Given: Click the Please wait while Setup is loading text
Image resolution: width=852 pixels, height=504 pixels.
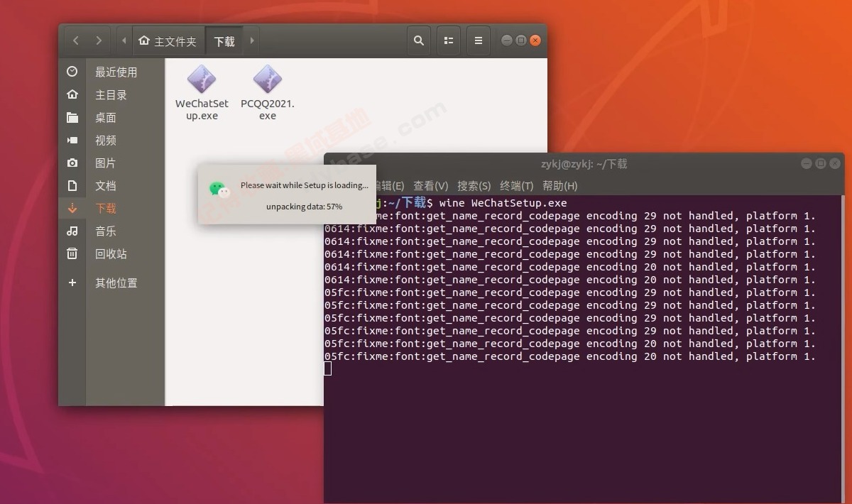Looking at the screenshot, I should pyautogui.click(x=305, y=185).
